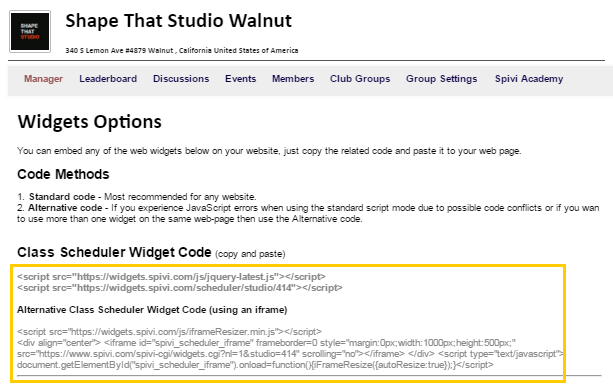The width and height of the screenshot is (613, 389).
Task: Open the Group Settings tab
Action: coord(441,79)
